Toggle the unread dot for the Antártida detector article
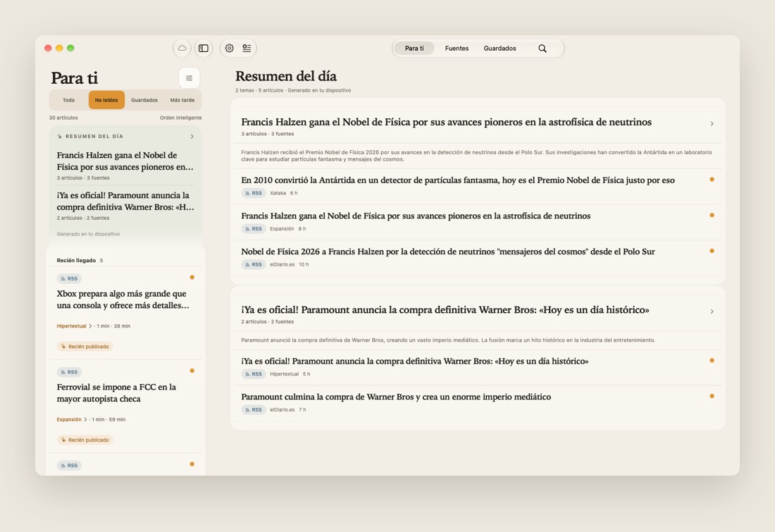Screen dimensions: 775x532 pos(712,180)
